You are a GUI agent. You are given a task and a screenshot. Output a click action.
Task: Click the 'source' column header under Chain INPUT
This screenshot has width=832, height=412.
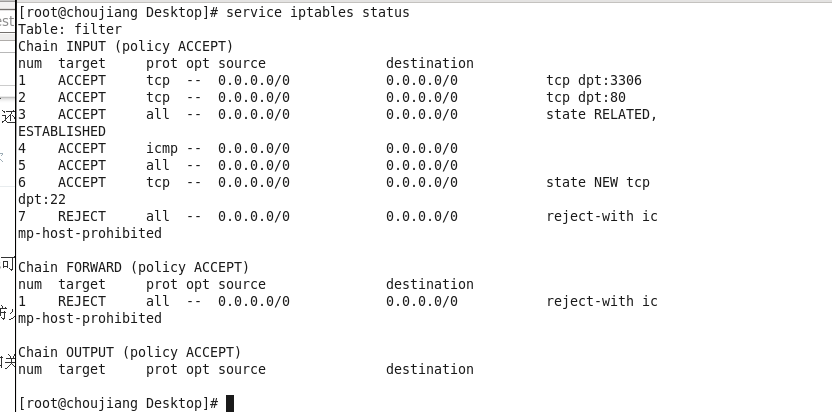coord(242,63)
